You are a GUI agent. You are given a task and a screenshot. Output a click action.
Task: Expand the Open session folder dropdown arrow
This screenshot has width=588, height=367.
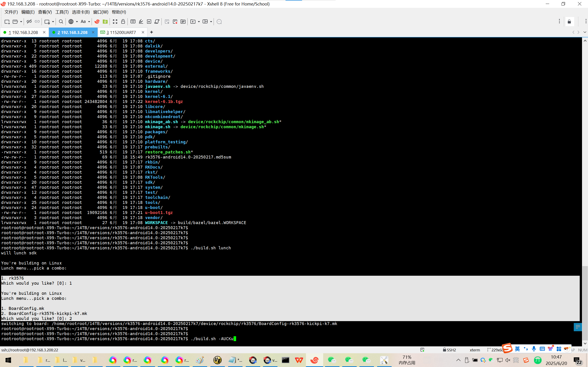click(x=21, y=22)
